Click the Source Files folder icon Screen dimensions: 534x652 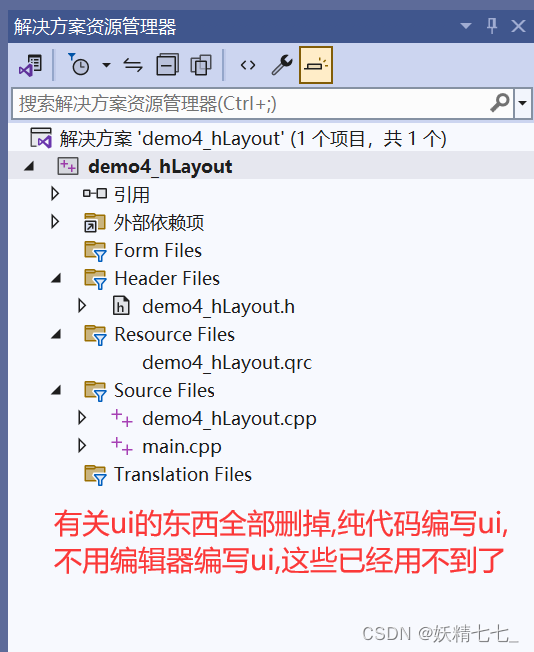(x=95, y=391)
